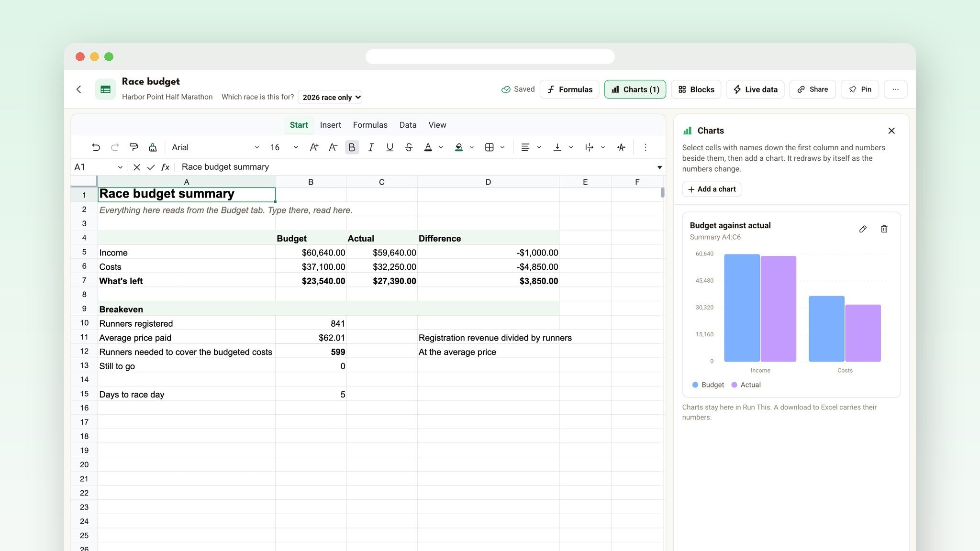Open the 2026 race only selector

[330, 97]
